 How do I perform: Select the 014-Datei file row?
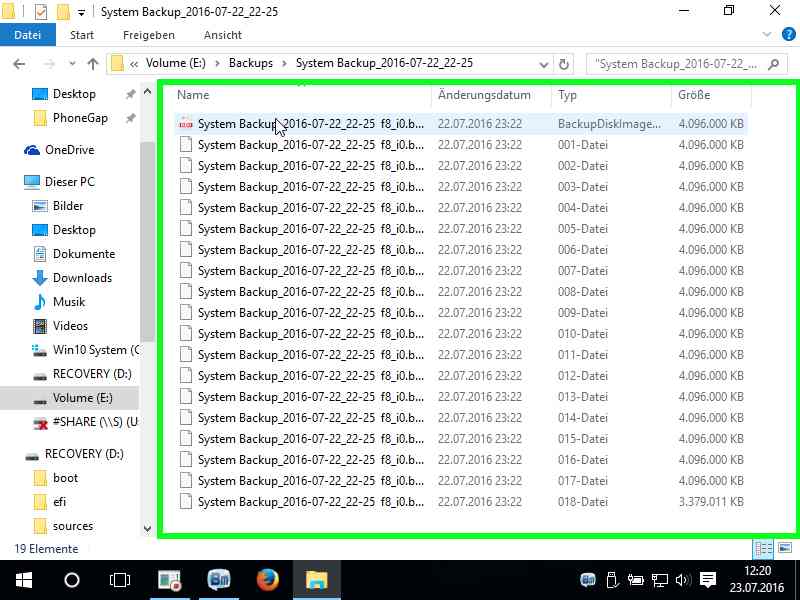tap(461, 418)
